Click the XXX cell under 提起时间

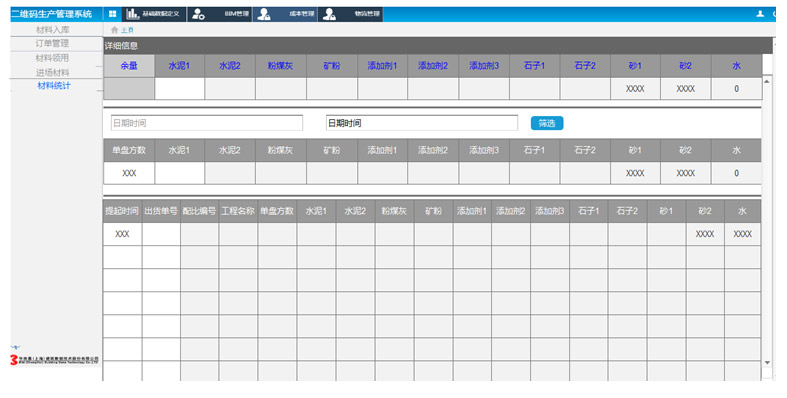[122, 234]
